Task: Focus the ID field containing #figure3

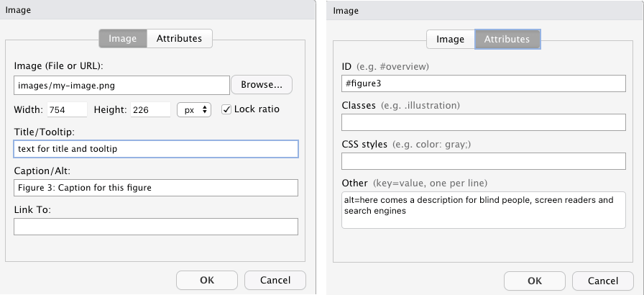Action: tap(484, 83)
